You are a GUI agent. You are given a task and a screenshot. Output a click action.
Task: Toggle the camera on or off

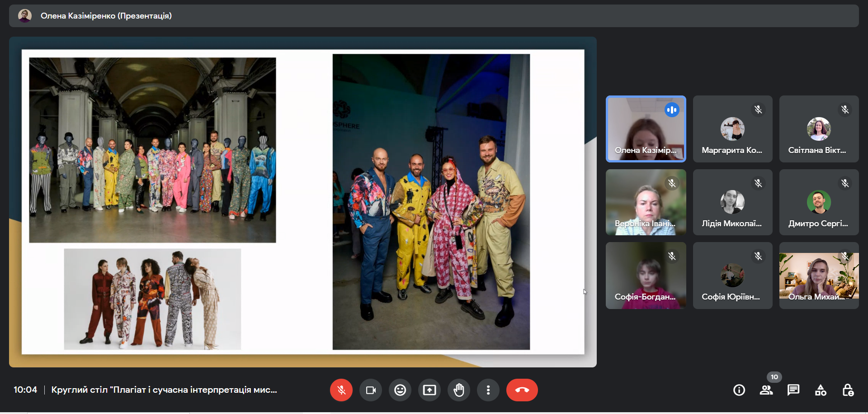coord(371,390)
